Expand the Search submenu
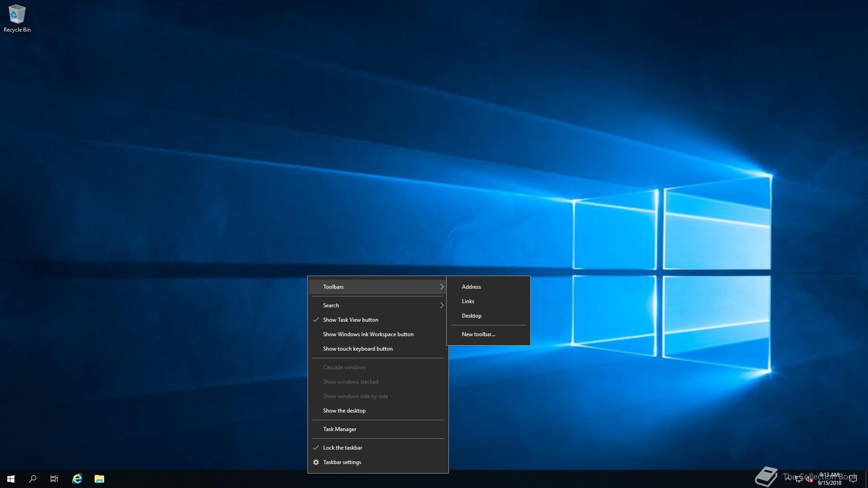 [x=378, y=305]
